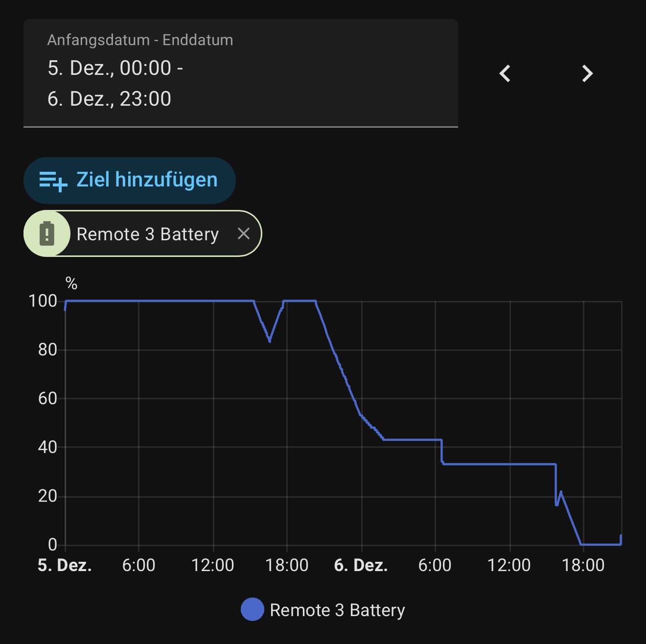Image resolution: width=646 pixels, height=644 pixels.
Task: Toggle Remote 3 Battery series via legend text
Action: point(337,610)
